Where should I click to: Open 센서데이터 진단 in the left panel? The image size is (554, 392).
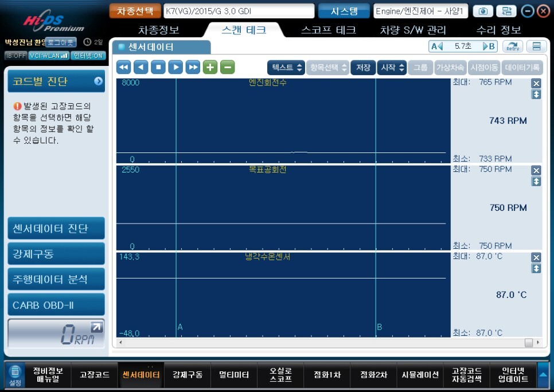tap(56, 229)
